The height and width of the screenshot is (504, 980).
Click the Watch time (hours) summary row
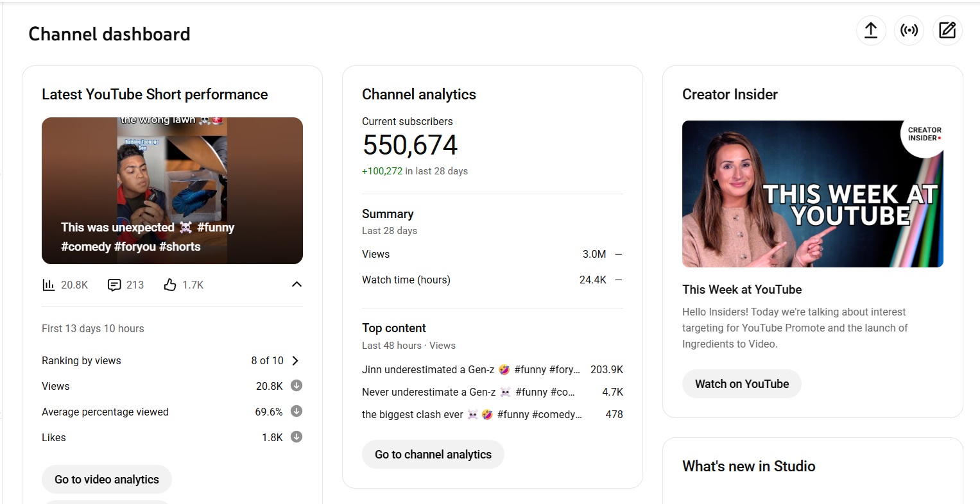click(492, 280)
